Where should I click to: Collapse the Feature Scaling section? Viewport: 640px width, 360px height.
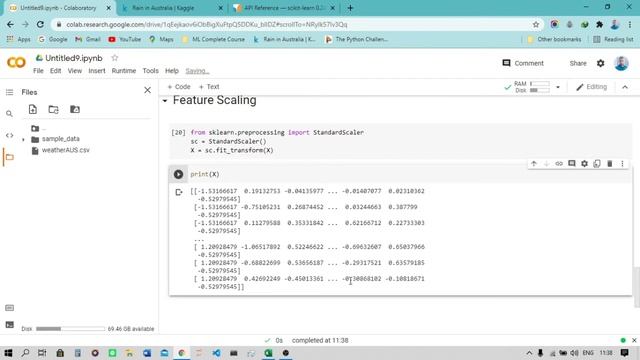click(165, 100)
